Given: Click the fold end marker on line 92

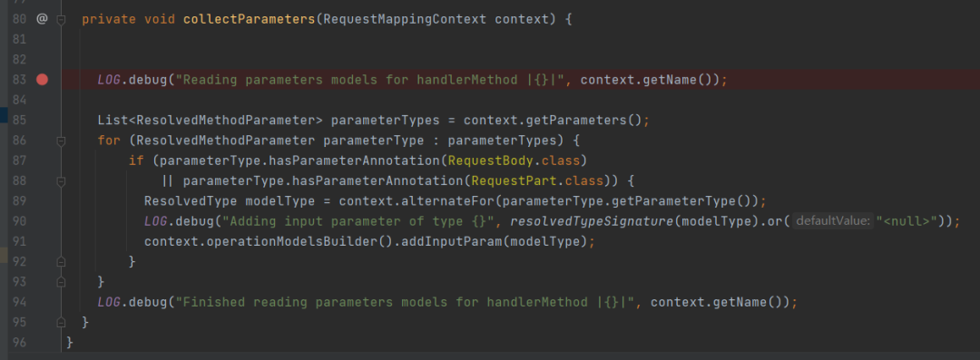Looking at the screenshot, I should 61,261.
